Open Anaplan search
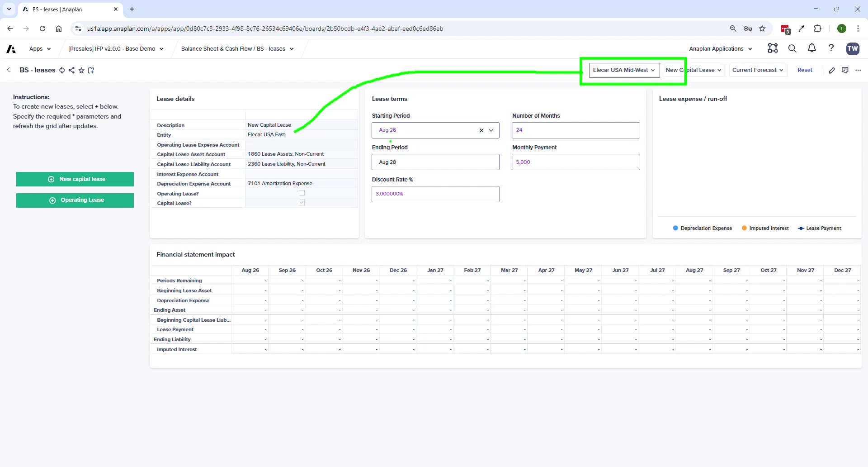The height and width of the screenshot is (467, 868). 792,48
